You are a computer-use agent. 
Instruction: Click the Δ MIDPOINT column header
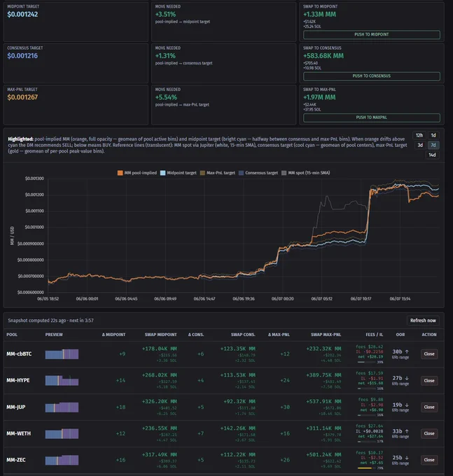(113, 335)
